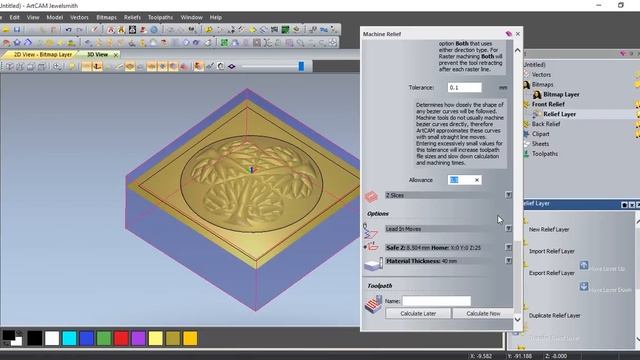This screenshot has height=360, width=640.
Task: Click the light bulb icon on 3D view toolbar
Action: pyautogui.click(x=72, y=66)
